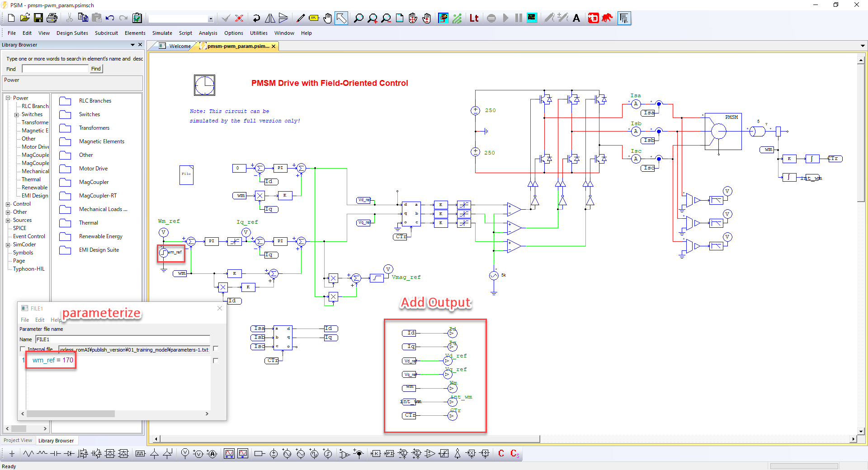Open Edit menu in FILE1 dialog
The width and height of the screenshot is (868, 470).
click(40, 320)
